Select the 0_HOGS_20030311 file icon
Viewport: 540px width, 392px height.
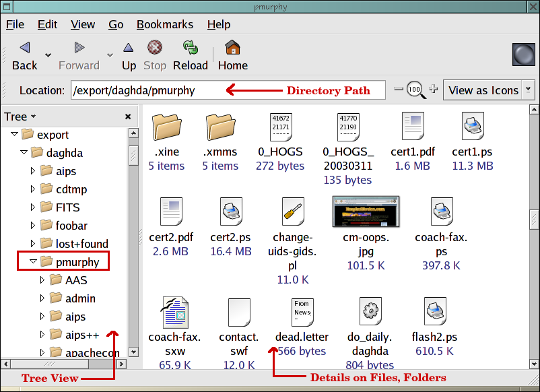pyautogui.click(x=348, y=127)
